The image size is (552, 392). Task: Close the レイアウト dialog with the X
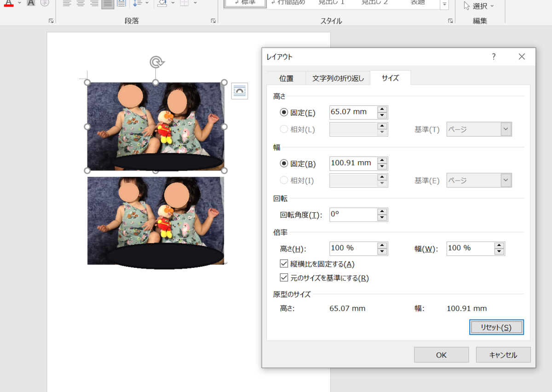tap(522, 57)
